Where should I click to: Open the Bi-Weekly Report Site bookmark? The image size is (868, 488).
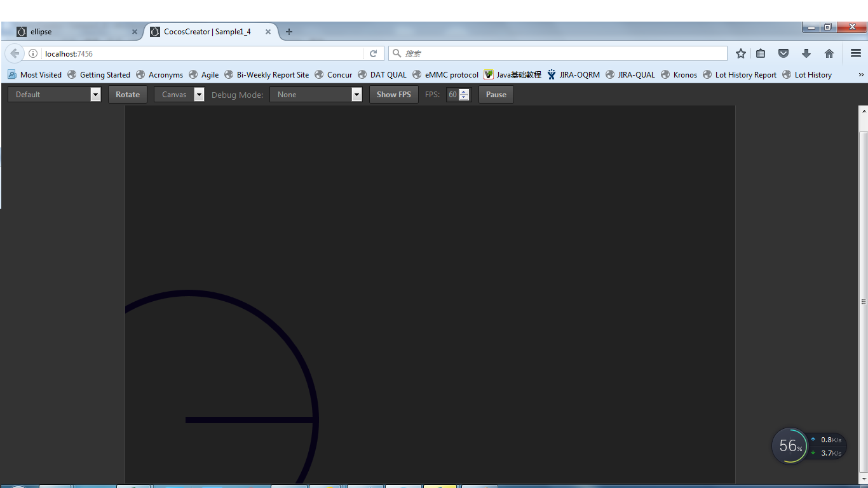click(266, 74)
